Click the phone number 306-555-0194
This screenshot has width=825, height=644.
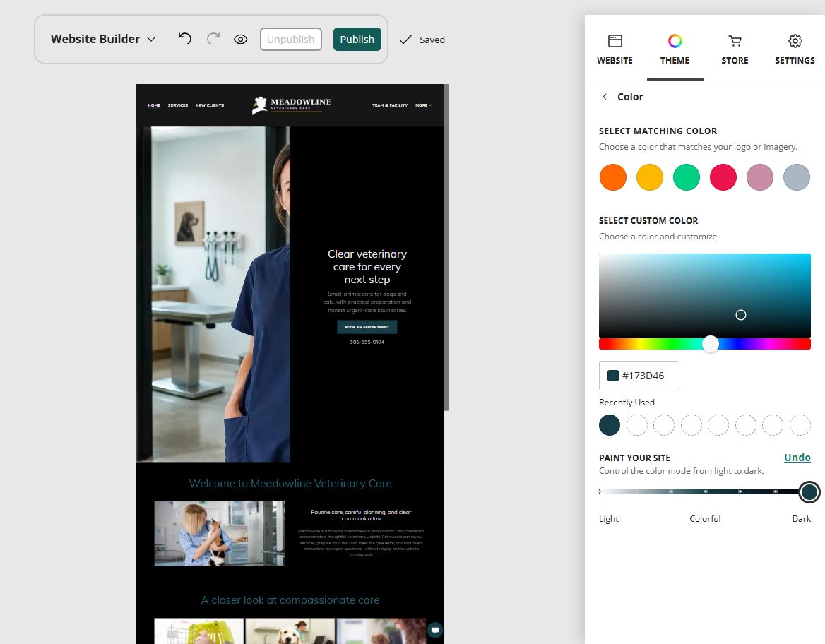[367, 342]
